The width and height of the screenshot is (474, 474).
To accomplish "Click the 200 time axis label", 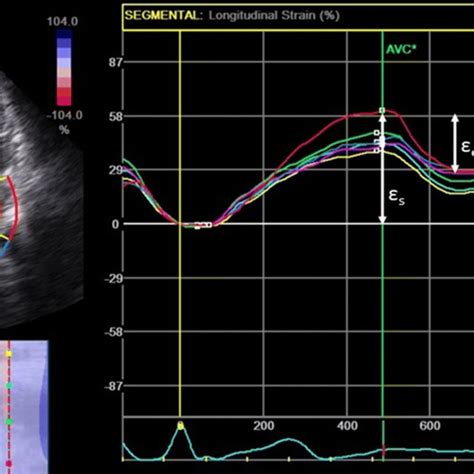I will (x=264, y=426).
